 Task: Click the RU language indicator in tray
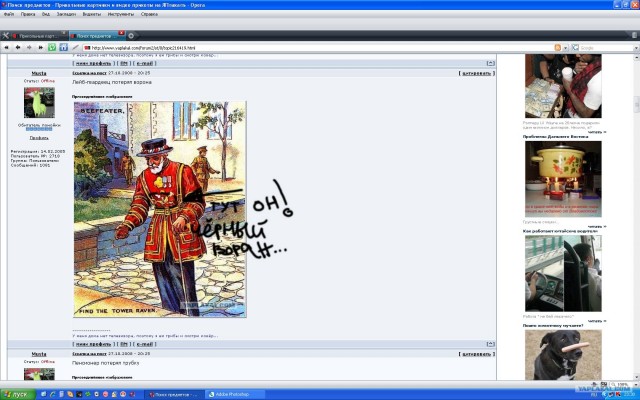(593, 395)
